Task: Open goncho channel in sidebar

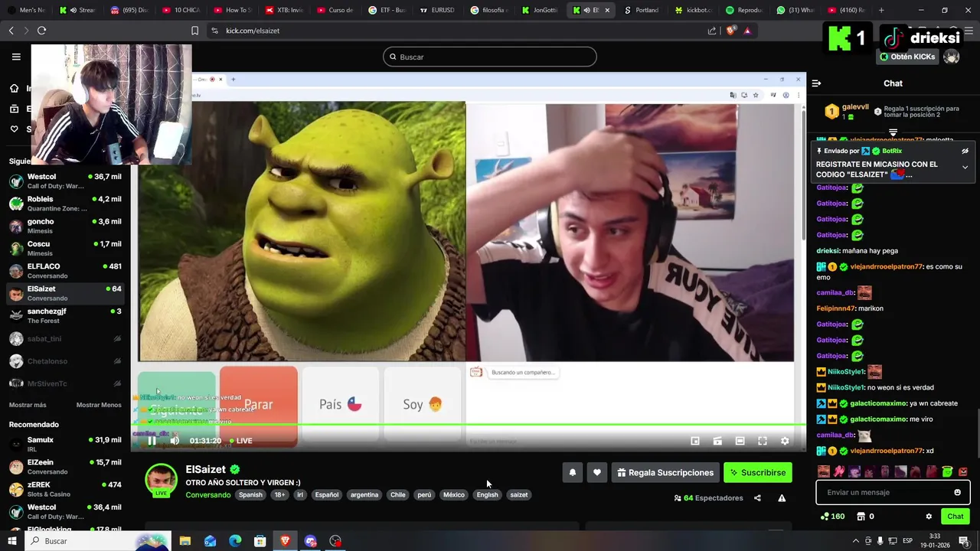Action: click(x=65, y=226)
